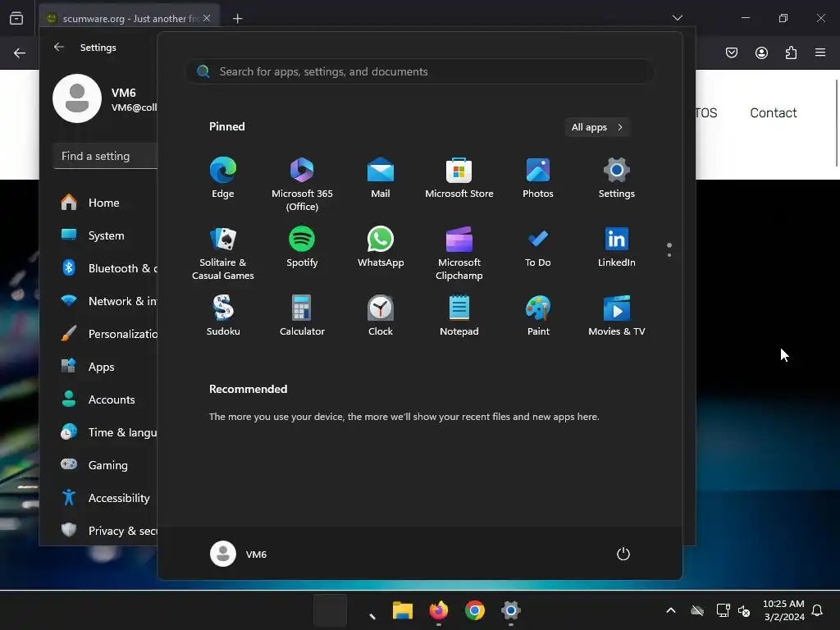
Task: Open Firefox hamburger application menu
Action: pyautogui.click(x=820, y=52)
